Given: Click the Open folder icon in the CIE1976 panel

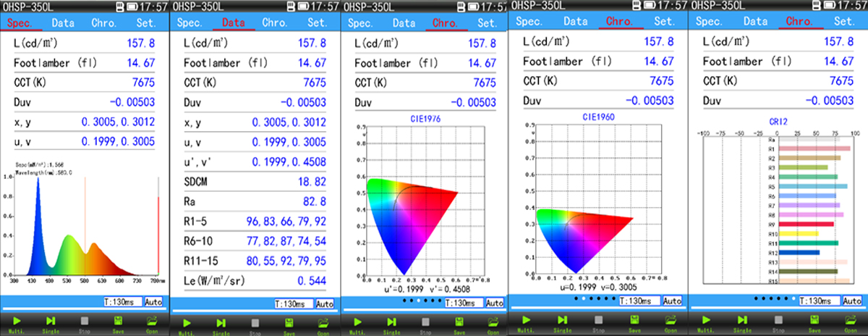Looking at the screenshot, I should pyautogui.click(x=492, y=323).
